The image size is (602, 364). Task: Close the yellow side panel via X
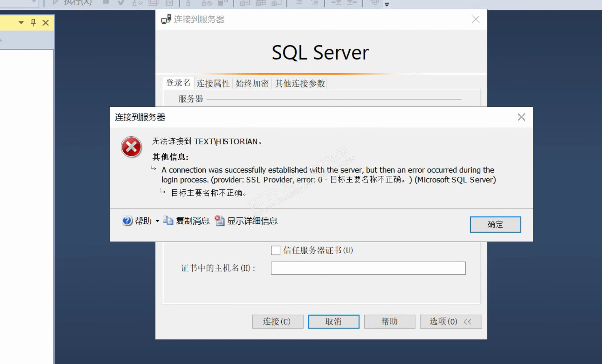coord(45,22)
